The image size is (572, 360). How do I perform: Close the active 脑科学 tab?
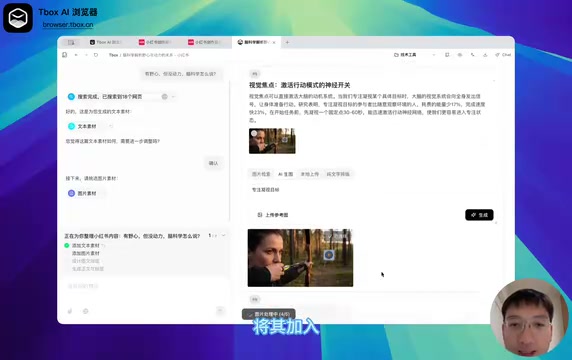[274, 42]
